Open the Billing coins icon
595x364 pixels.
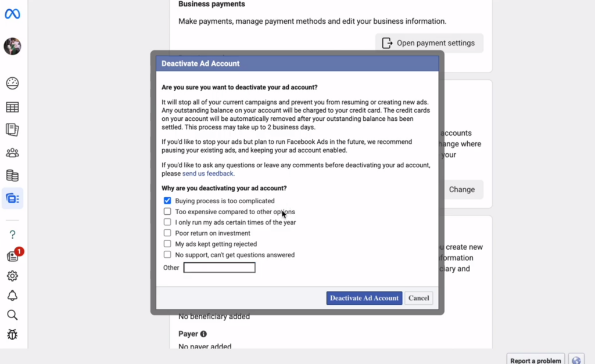coord(12,175)
